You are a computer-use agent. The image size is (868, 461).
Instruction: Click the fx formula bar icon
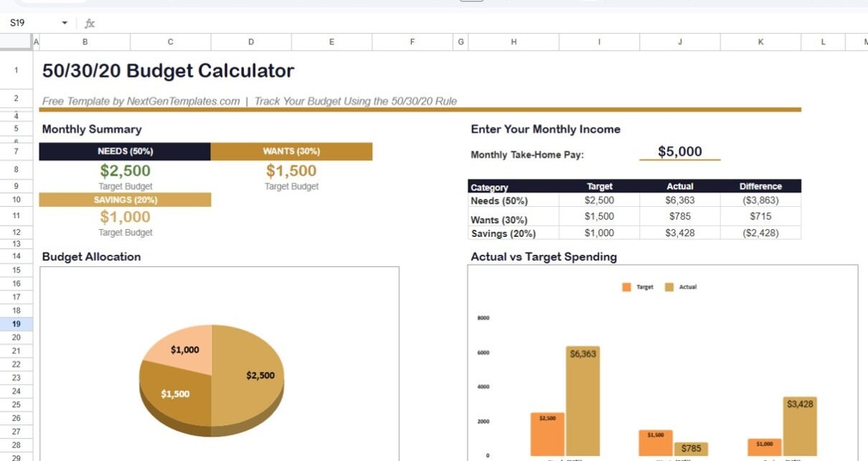click(90, 24)
